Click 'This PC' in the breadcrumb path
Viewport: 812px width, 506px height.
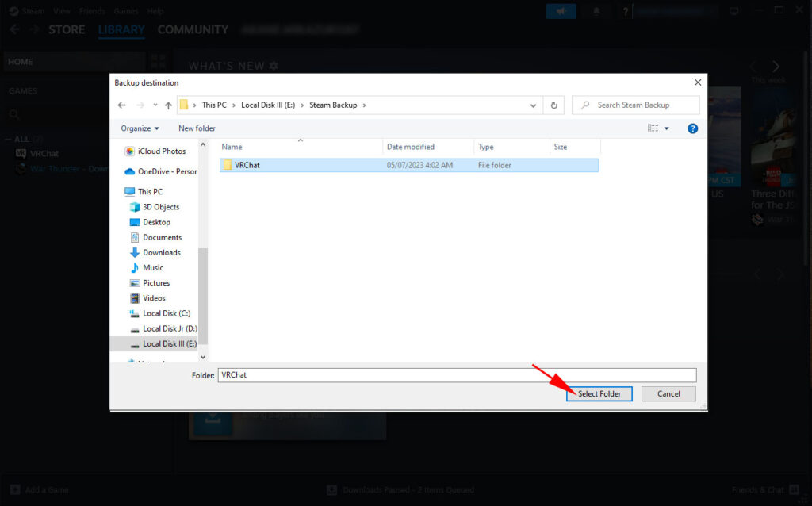(x=214, y=105)
